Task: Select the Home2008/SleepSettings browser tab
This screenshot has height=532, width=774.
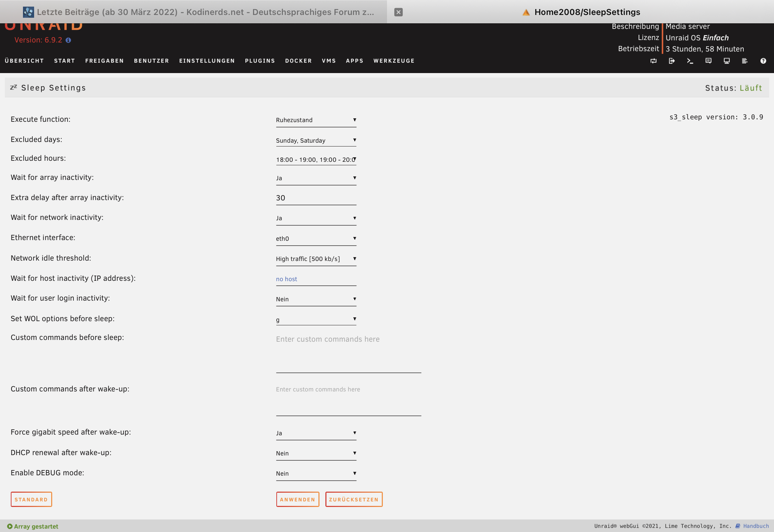Action: pos(580,12)
